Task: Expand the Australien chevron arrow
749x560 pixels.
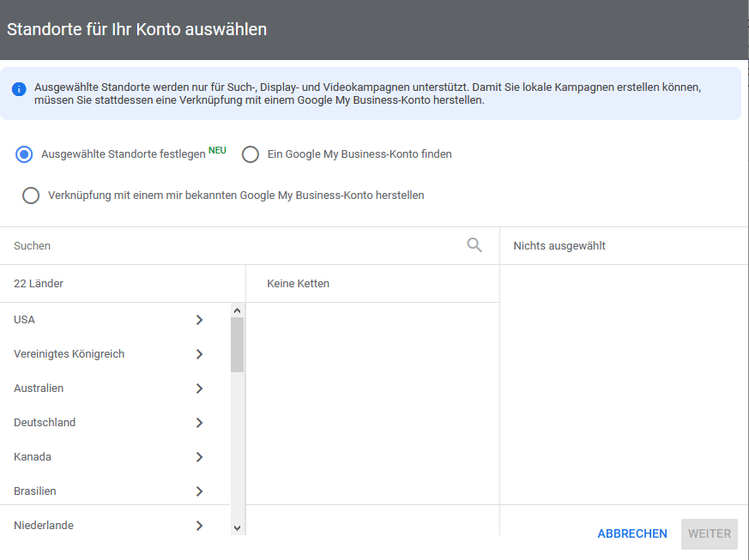Action: [x=199, y=388]
